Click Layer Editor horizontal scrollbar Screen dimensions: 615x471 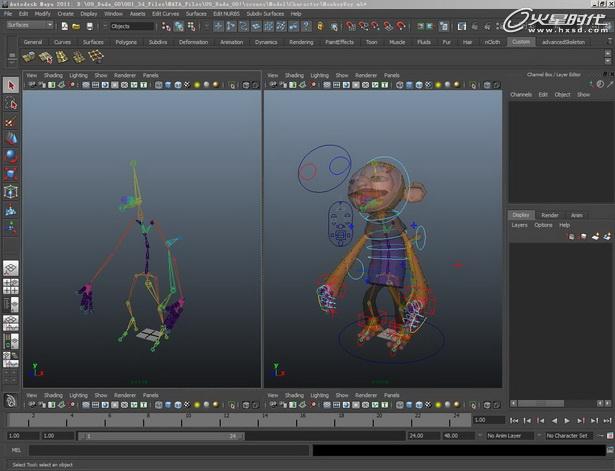(x=541, y=403)
